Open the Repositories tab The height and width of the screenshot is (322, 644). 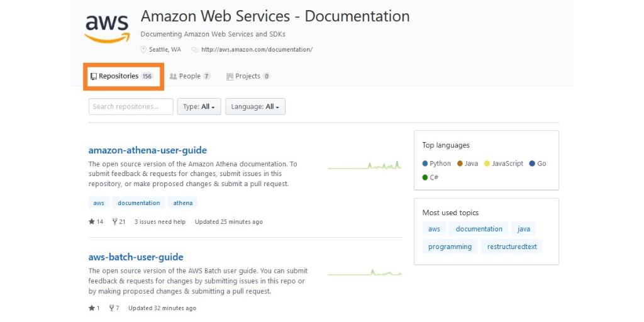121,76
